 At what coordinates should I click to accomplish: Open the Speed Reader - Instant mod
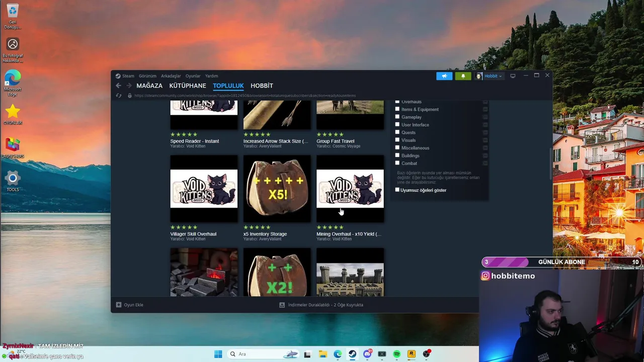click(195, 141)
